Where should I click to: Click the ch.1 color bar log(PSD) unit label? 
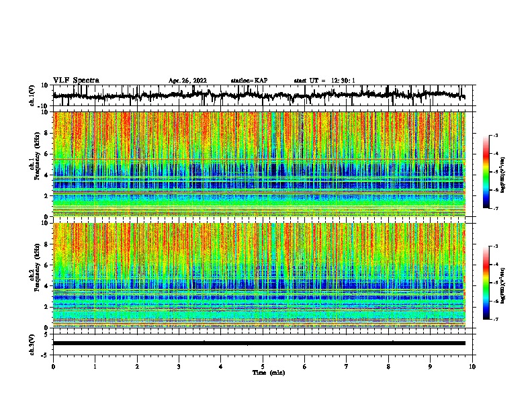click(x=503, y=175)
